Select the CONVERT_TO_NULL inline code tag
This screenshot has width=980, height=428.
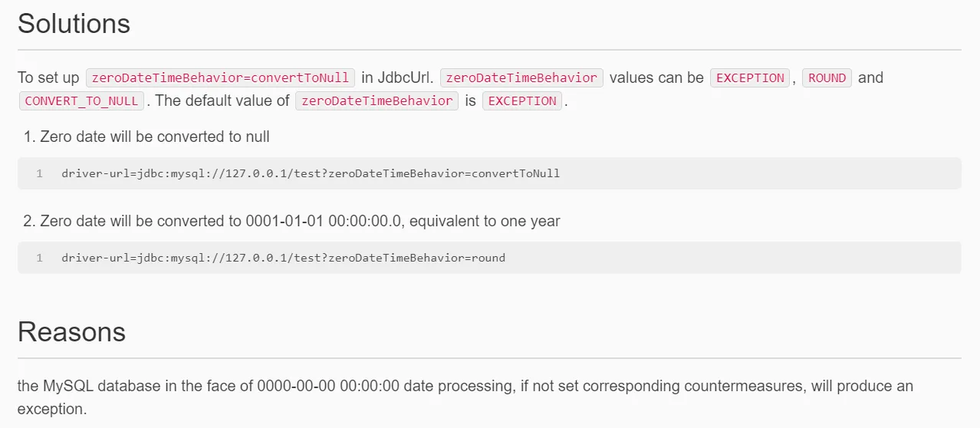click(81, 100)
